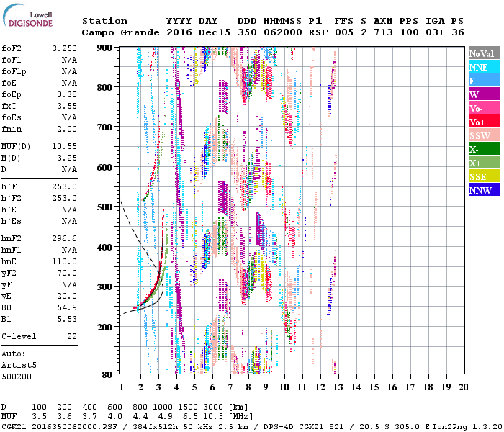The image size is (504, 432).
Task: Click the file name CGK21_2016350062000.RSF
Action: 59,426
